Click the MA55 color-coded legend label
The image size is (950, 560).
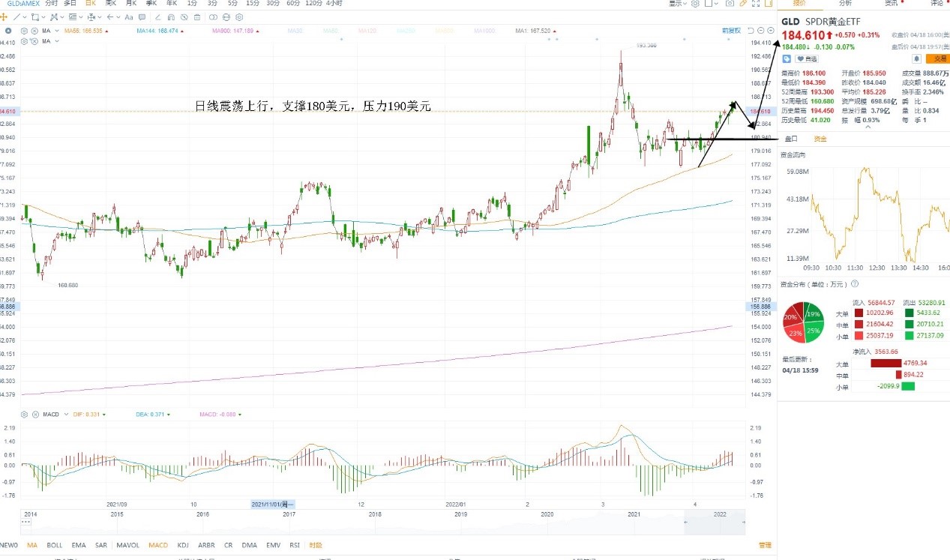[82, 31]
